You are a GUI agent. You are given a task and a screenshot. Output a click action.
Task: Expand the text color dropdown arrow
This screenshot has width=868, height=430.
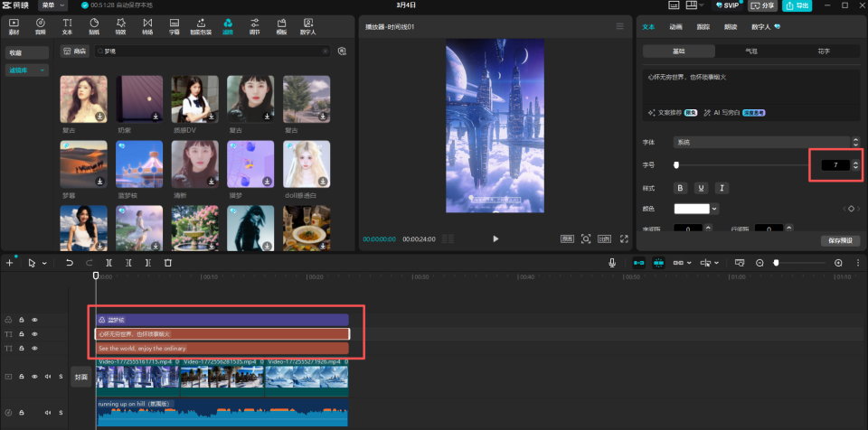tap(714, 209)
